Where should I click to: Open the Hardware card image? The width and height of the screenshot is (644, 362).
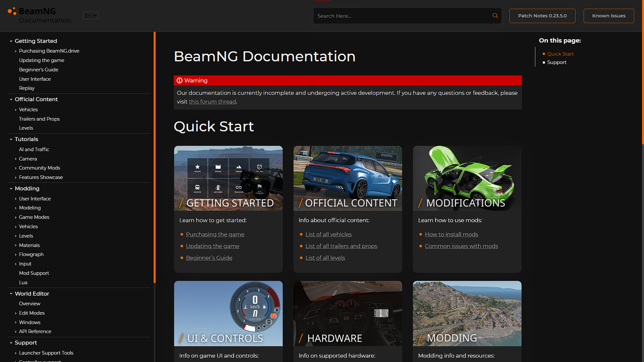pos(347,313)
